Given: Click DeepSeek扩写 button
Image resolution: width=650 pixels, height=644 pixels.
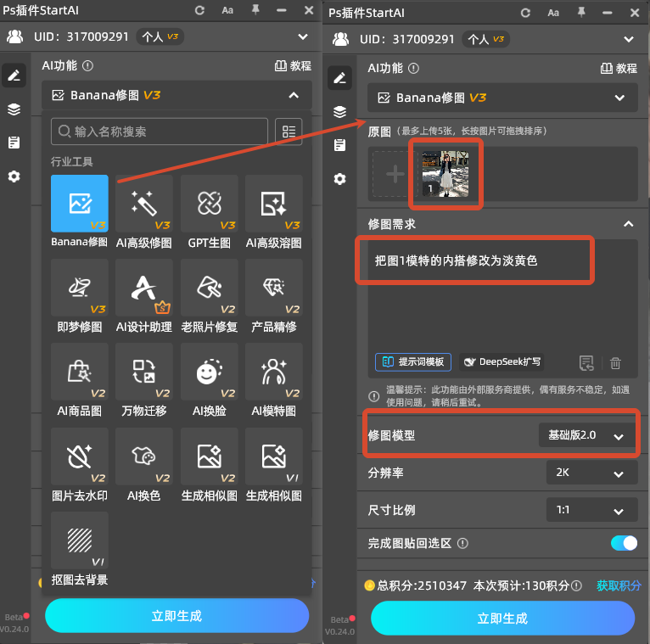Looking at the screenshot, I should coord(502,361).
